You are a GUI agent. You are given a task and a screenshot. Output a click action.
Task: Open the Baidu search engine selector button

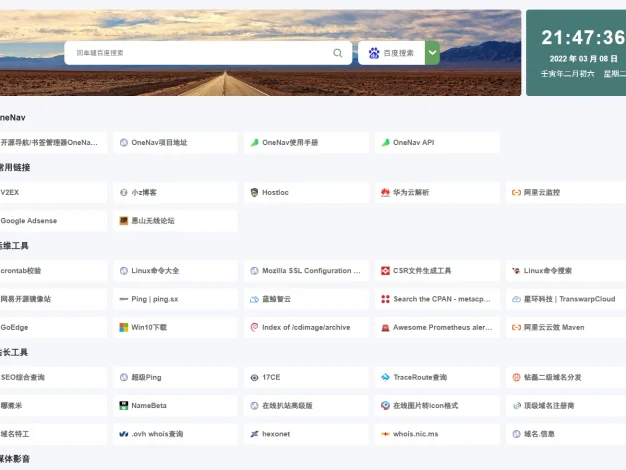(392, 53)
